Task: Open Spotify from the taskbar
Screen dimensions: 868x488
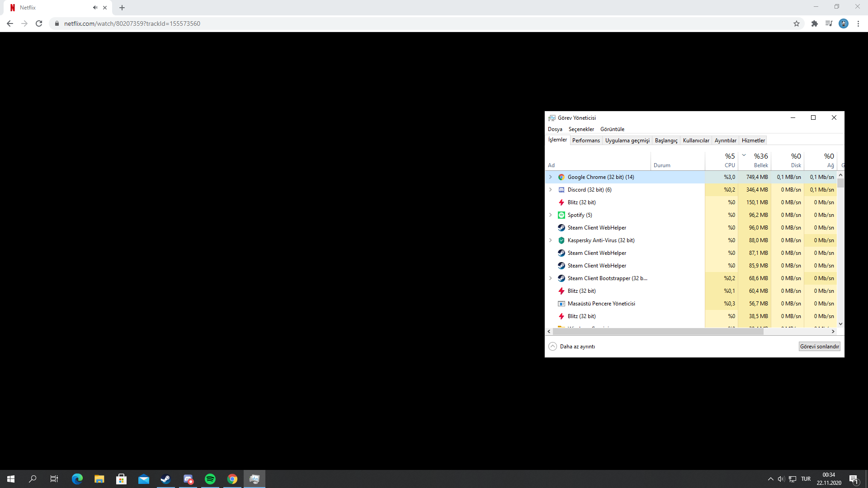Action: pyautogui.click(x=210, y=479)
